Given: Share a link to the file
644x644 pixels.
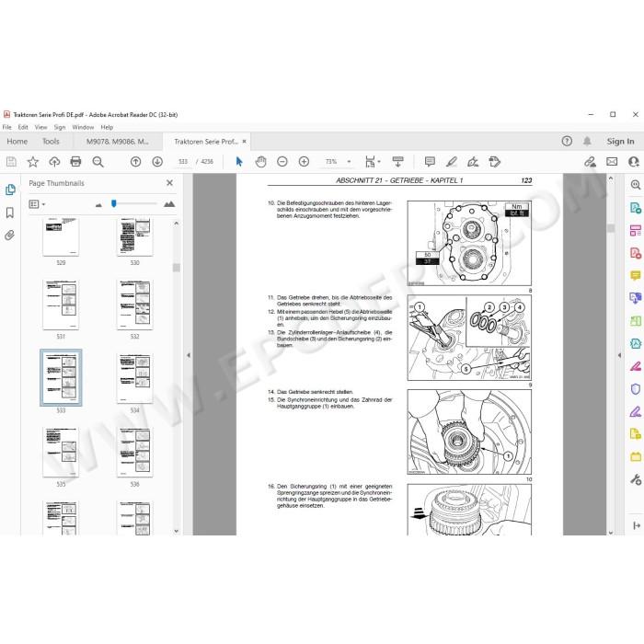Looking at the screenshot, I should [x=591, y=162].
